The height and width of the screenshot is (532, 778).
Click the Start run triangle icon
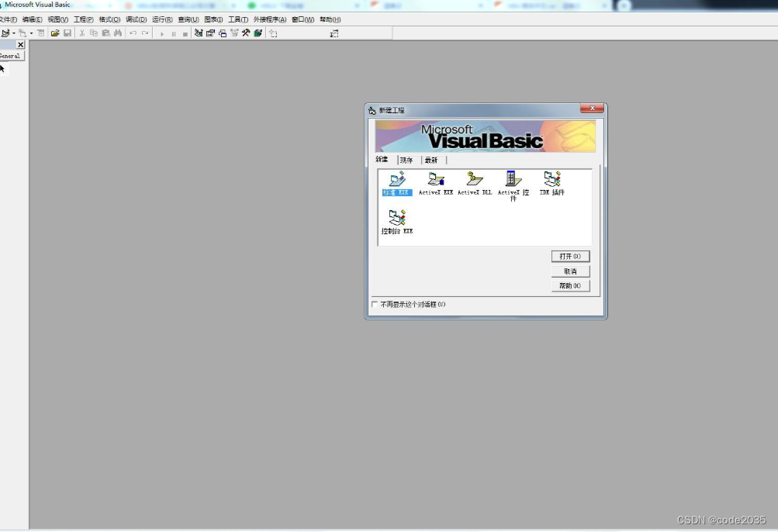click(x=162, y=34)
